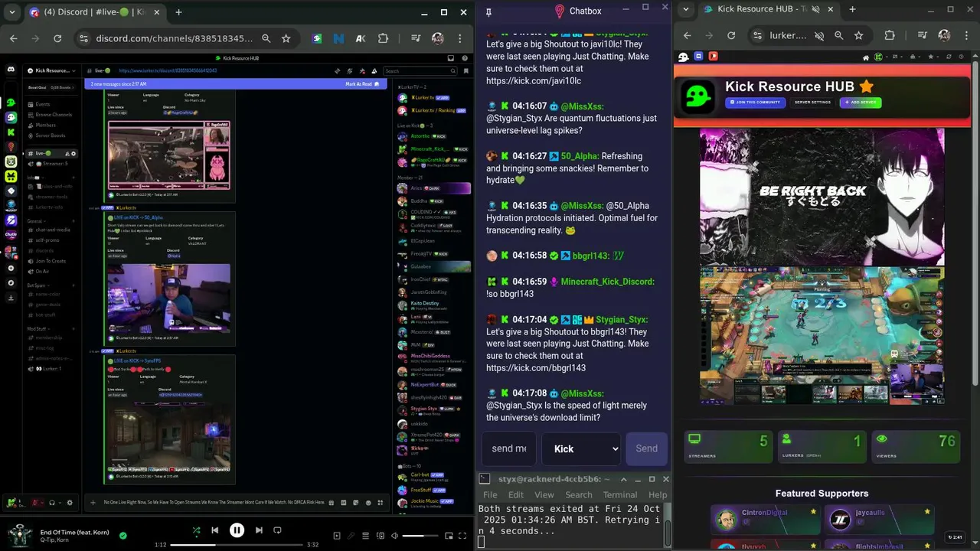This screenshot has width=980, height=551.
Task: Open sticker picker in Discord message box
Action: [x=355, y=503]
